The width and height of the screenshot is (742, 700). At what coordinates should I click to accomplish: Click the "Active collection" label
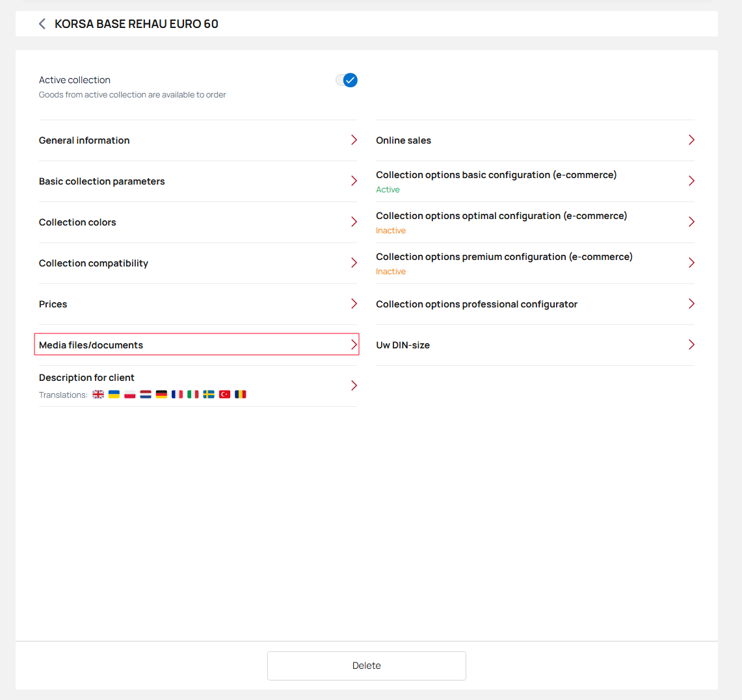coord(75,80)
